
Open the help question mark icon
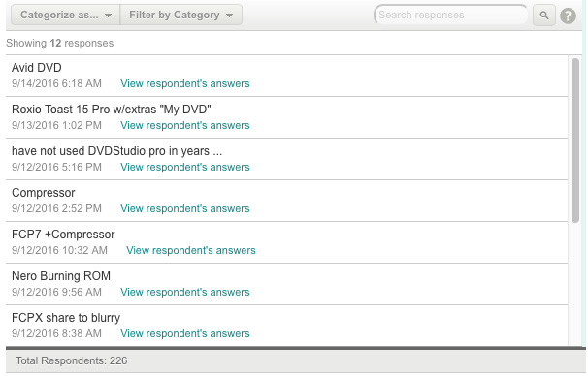click(x=568, y=16)
